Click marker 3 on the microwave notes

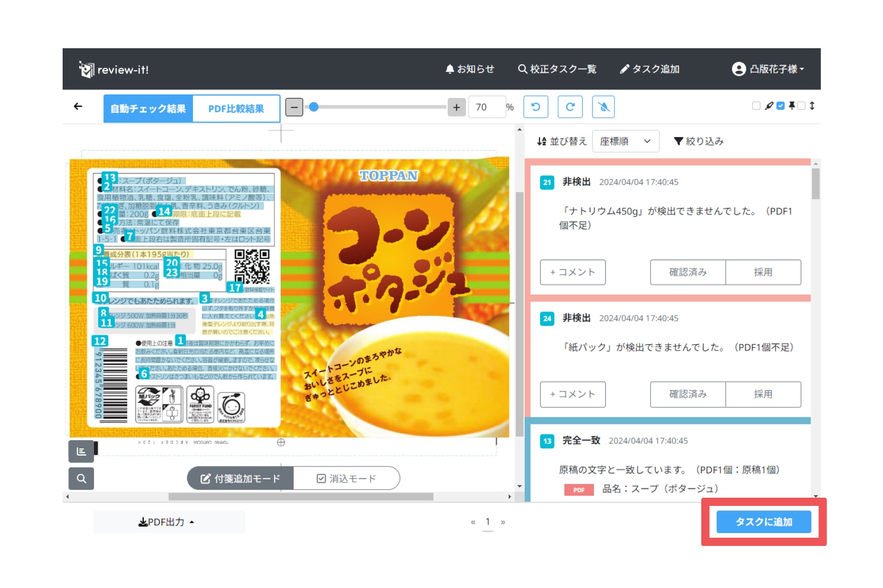click(204, 298)
